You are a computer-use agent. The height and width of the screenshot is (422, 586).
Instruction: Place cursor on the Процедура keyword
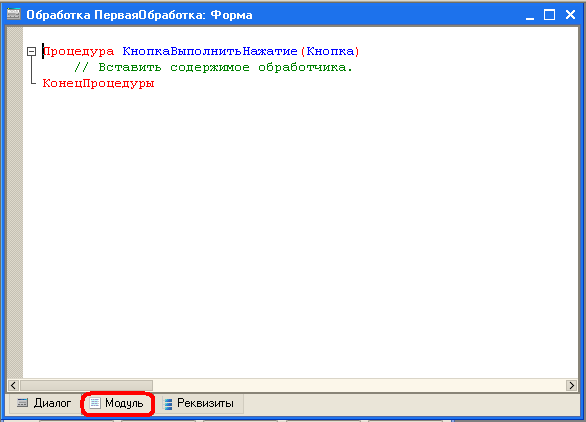point(78,51)
